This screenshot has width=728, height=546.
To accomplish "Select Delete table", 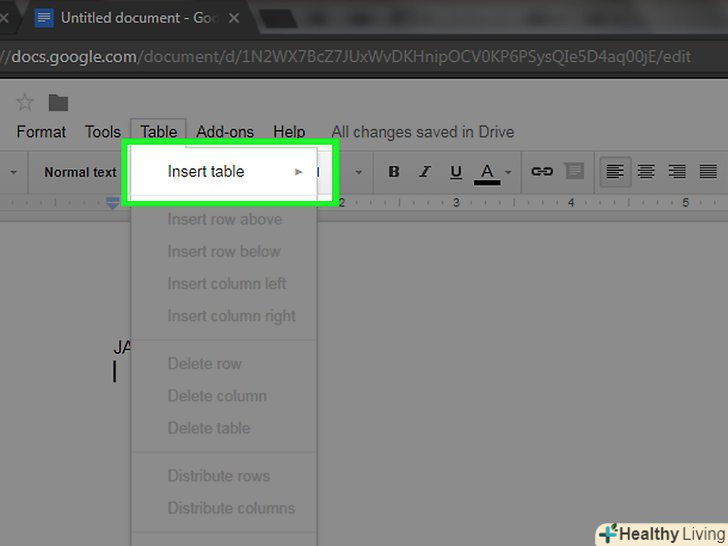I will 224,428.
